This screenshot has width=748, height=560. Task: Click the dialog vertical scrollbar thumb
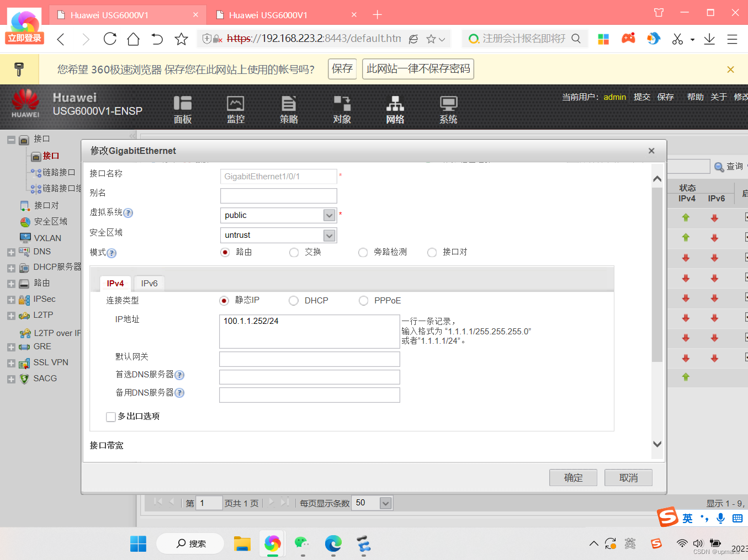click(657, 274)
